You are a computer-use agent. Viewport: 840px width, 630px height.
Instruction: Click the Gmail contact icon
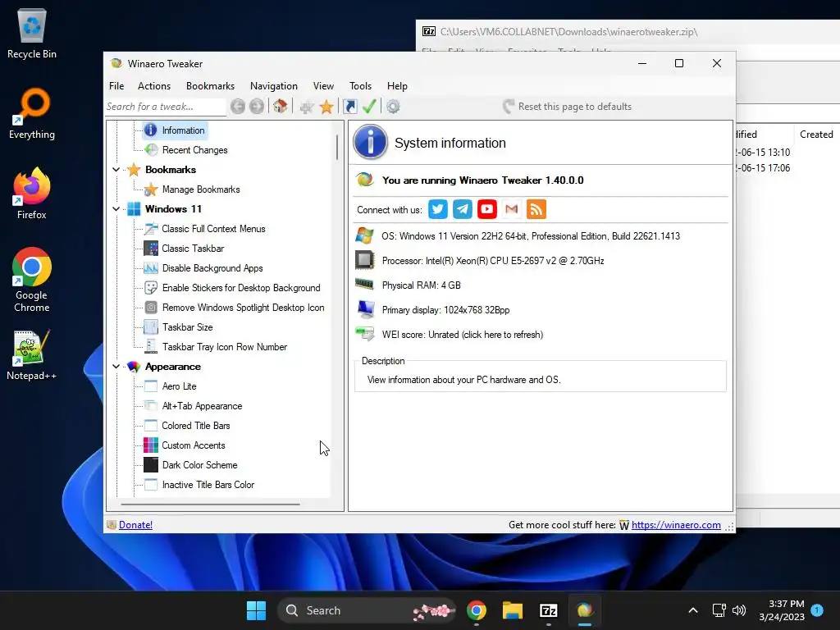[512, 209]
